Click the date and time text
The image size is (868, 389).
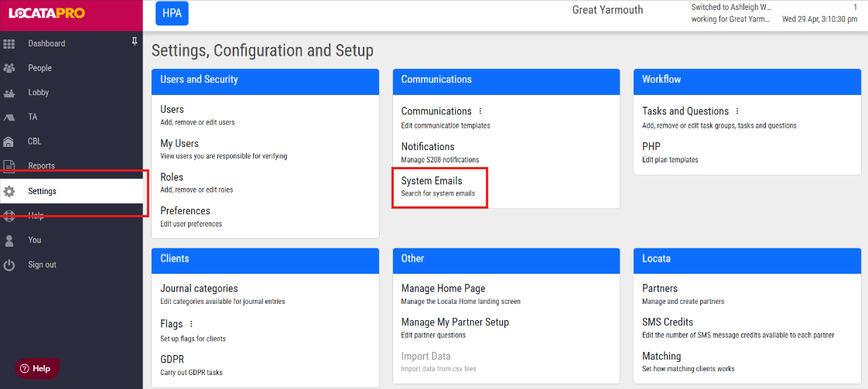(x=819, y=19)
